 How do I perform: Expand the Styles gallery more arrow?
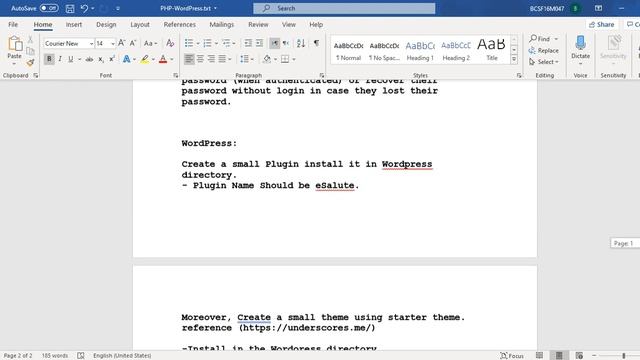pyautogui.click(x=514, y=60)
